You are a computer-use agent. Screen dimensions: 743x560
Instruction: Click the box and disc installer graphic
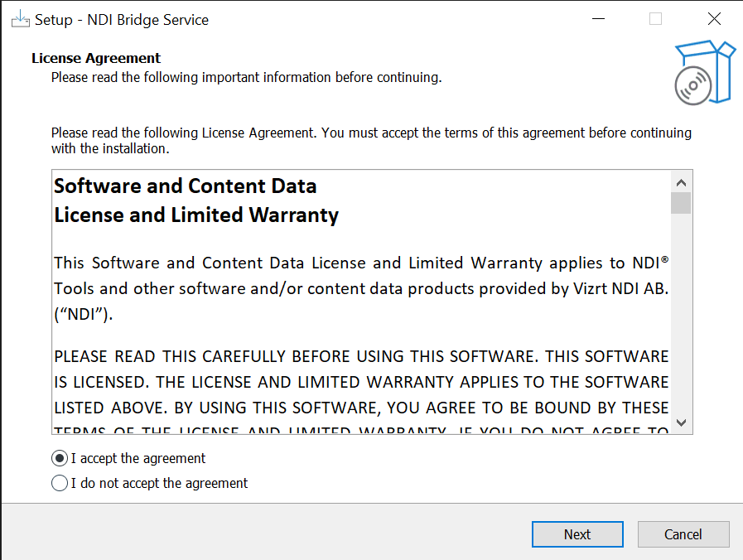click(703, 73)
